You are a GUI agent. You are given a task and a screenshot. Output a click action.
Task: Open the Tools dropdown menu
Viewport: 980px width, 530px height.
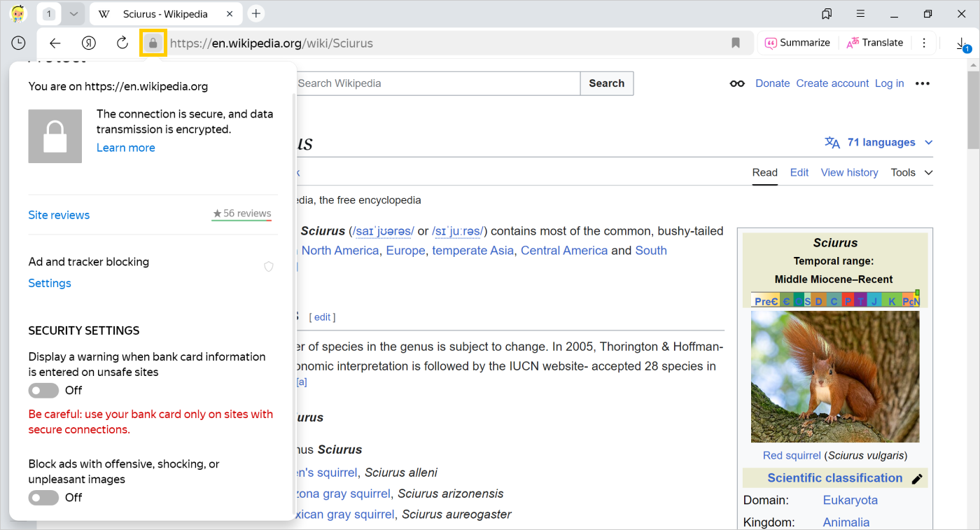click(911, 173)
